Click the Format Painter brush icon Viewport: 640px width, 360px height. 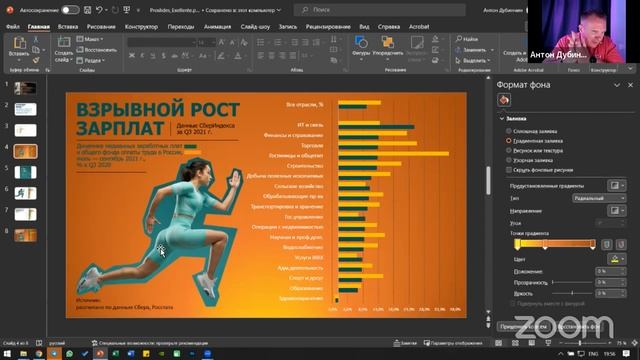[x=36, y=60]
